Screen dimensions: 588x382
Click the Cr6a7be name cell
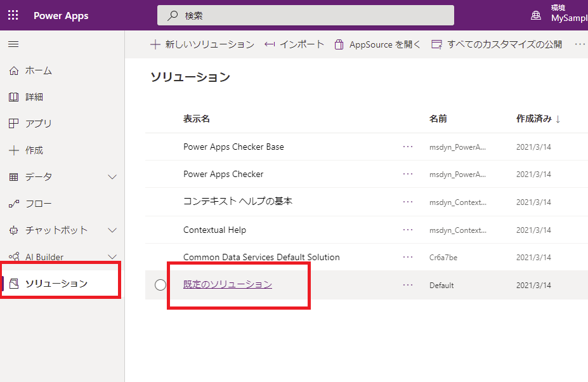click(443, 258)
